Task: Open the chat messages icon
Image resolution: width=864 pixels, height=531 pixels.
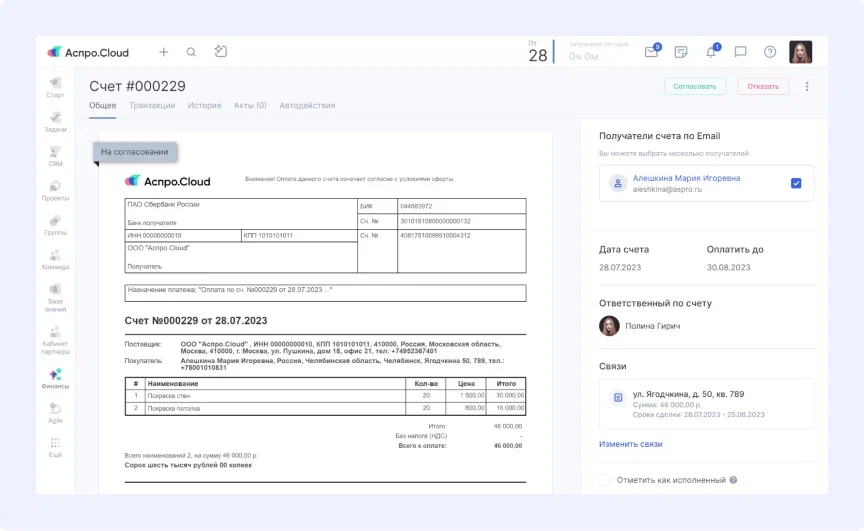Action: point(741,52)
